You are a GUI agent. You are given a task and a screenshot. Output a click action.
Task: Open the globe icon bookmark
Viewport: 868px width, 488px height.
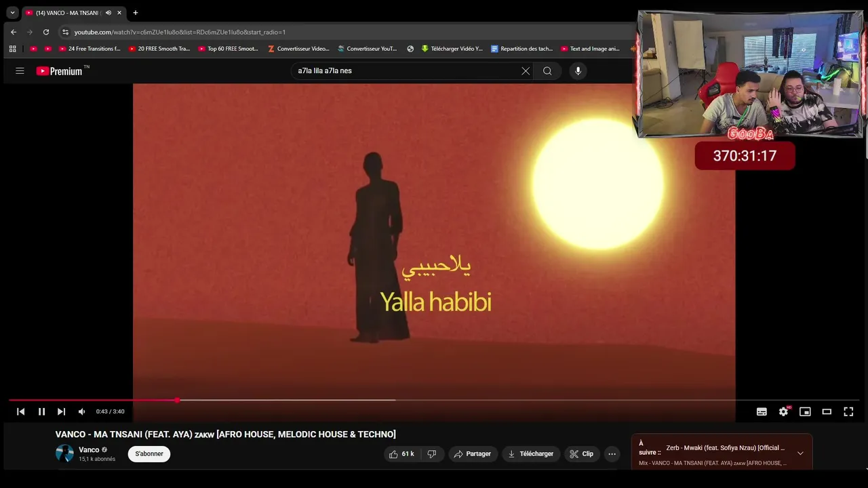click(410, 49)
